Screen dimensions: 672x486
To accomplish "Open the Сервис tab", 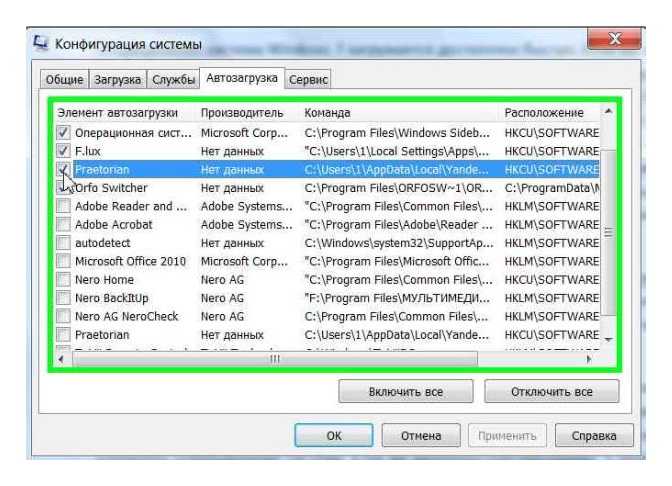I will coord(308,80).
